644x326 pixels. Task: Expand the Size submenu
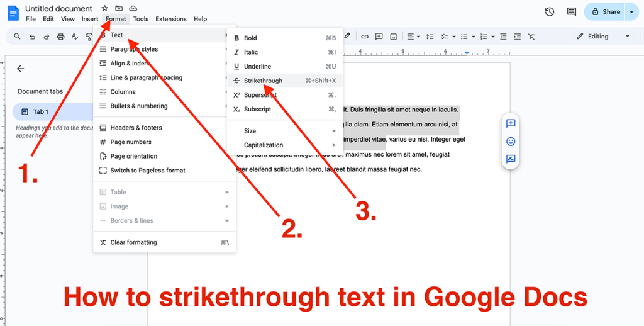click(289, 131)
